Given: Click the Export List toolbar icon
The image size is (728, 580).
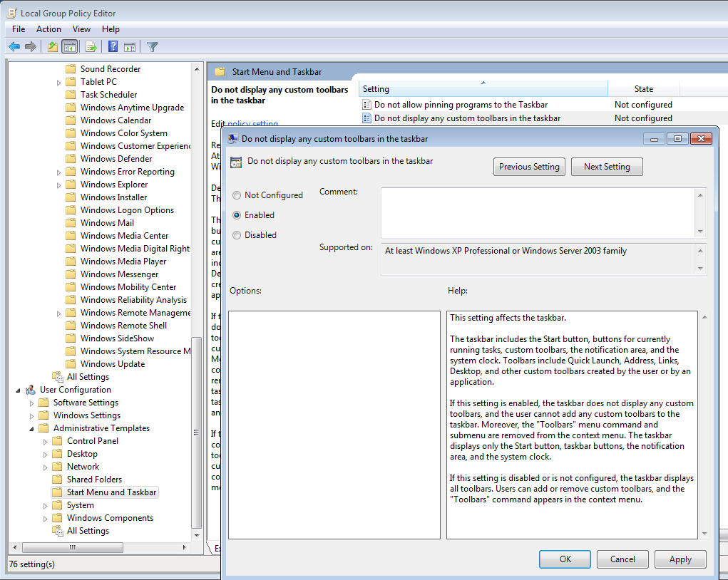Looking at the screenshot, I should click(x=91, y=46).
